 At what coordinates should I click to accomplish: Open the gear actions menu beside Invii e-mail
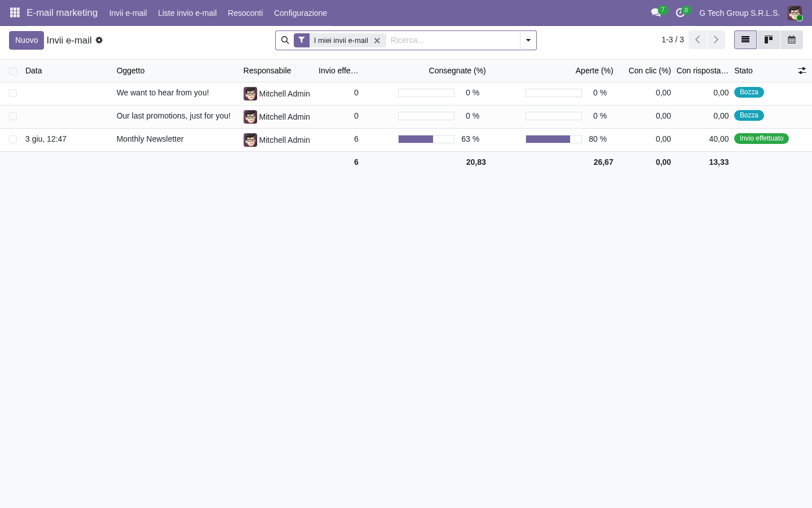tap(99, 40)
